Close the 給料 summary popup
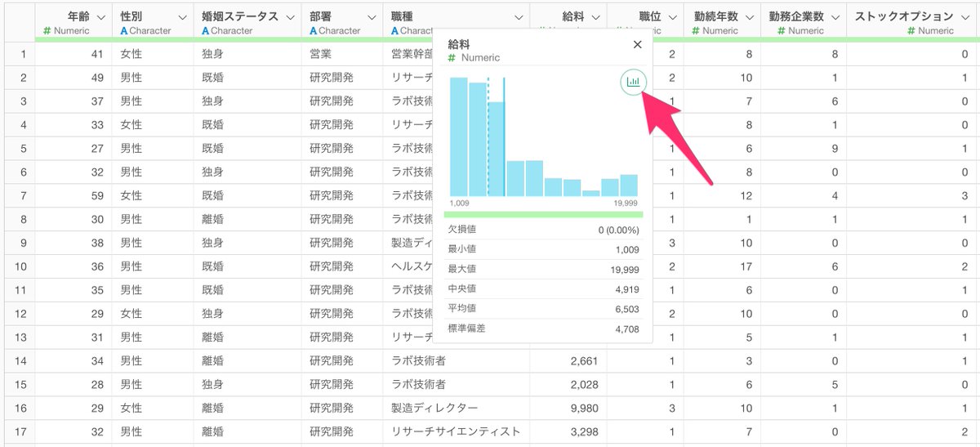Viewport: 980px width, 447px height. 638,45
